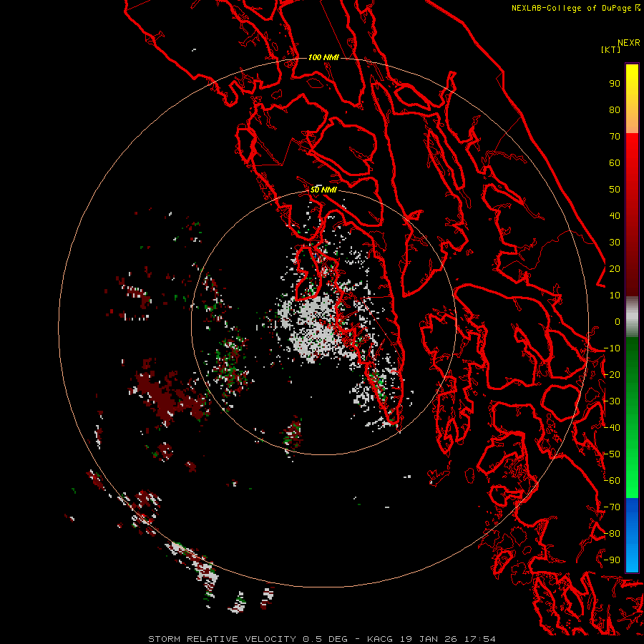
Task: Click the 50 NMI range ring label
Action: pyautogui.click(x=323, y=190)
